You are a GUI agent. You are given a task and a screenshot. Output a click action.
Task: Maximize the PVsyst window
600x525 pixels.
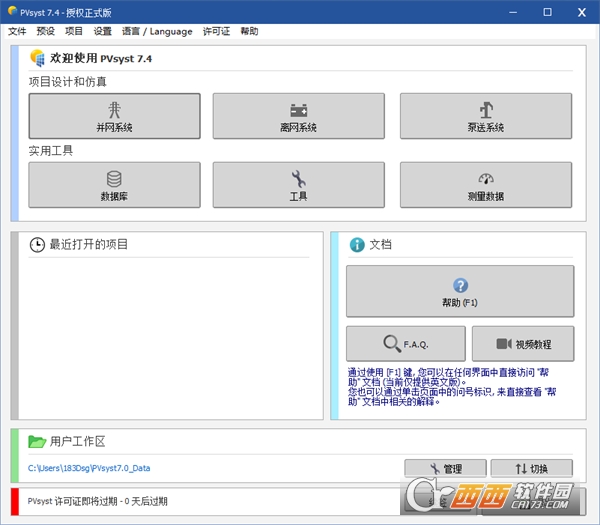pyautogui.click(x=548, y=12)
